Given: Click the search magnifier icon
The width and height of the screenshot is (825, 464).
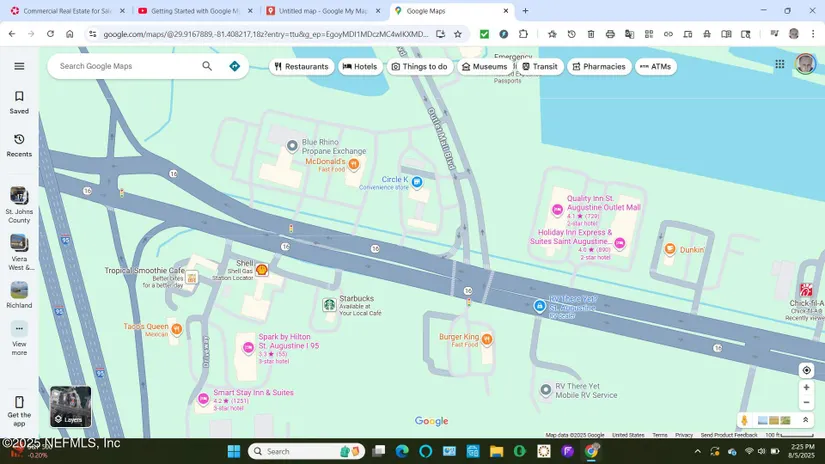Looking at the screenshot, I should [207, 66].
